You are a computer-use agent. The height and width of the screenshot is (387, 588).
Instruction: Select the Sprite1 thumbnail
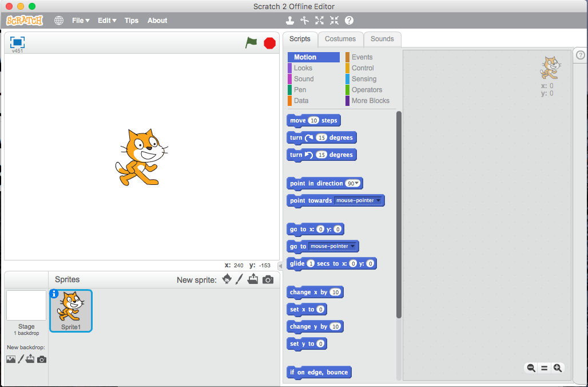click(71, 311)
